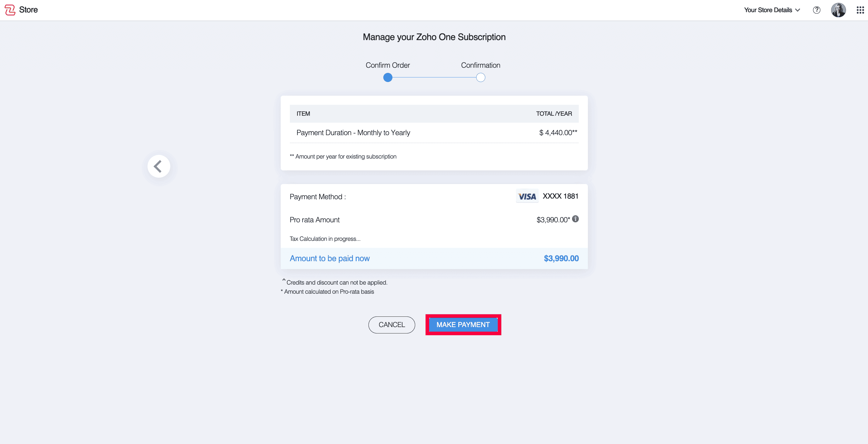Click the Store title text
Image resolution: width=868 pixels, height=444 pixels.
click(28, 10)
